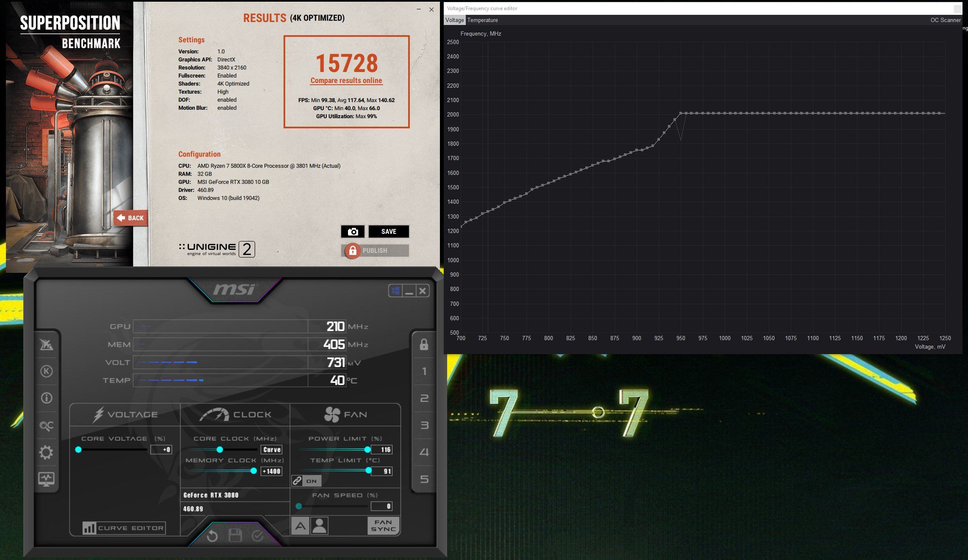Open Kombustor stress test K icon
The width and height of the screenshot is (968, 560).
[x=46, y=371]
